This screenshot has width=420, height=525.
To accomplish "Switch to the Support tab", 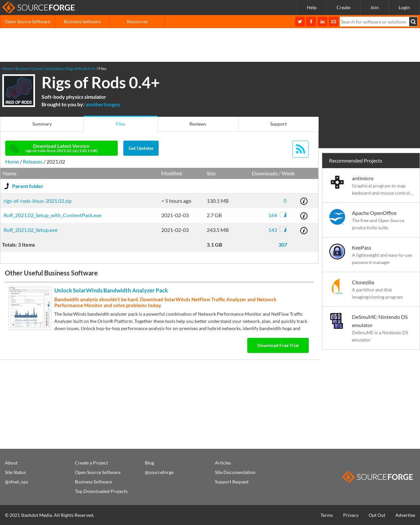I will pyautogui.click(x=278, y=124).
